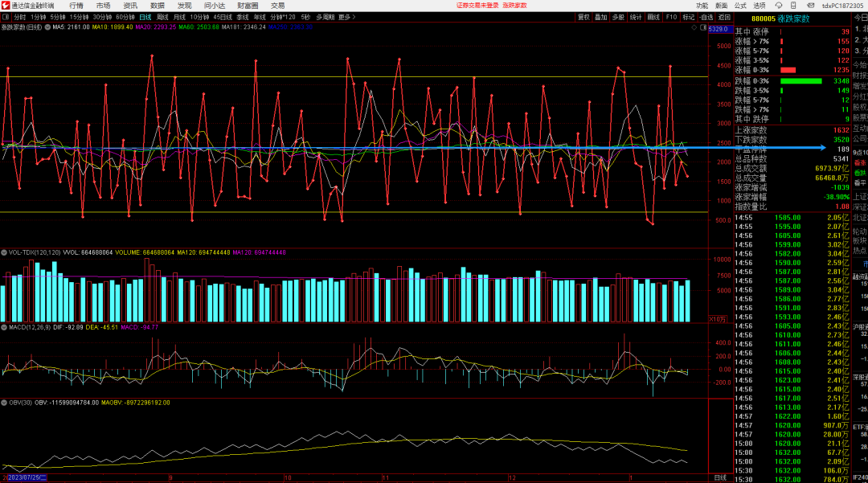Click the 画线 draw line button
Viewport: 868px width, 483px height.
(x=653, y=17)
